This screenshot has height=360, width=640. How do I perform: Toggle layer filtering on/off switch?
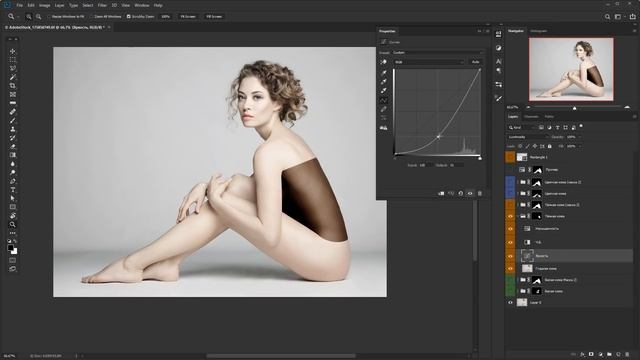(x=581, y=126)
